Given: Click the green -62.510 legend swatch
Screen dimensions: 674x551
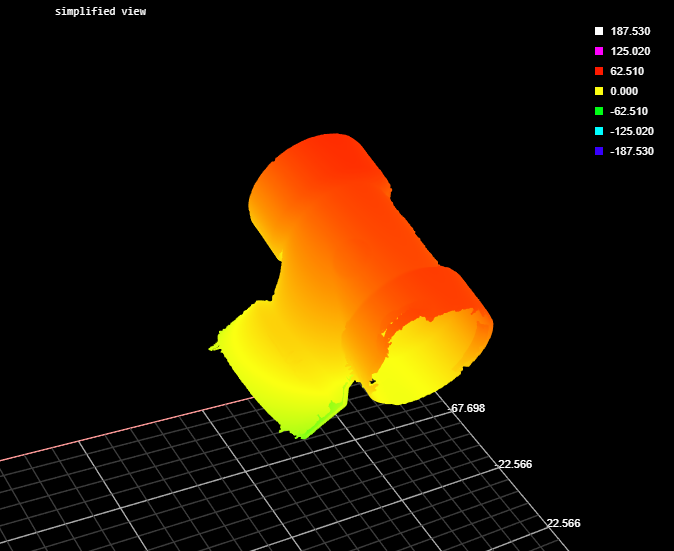Looking at the screenshot, I should click(x=599, y=111).
